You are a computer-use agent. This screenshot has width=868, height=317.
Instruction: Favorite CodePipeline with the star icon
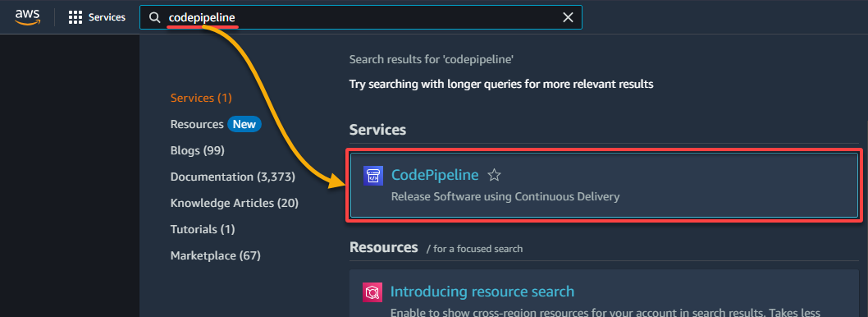(494, 176)
